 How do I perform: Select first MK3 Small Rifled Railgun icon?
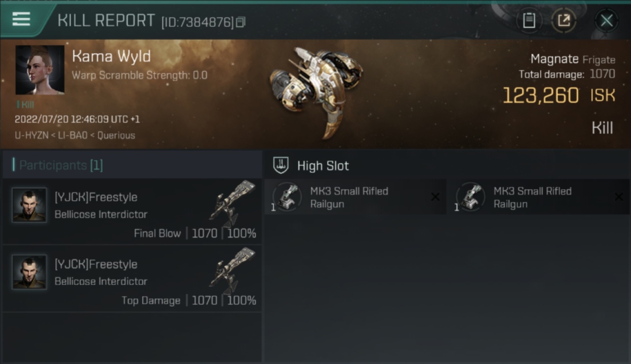pos(287,197)
